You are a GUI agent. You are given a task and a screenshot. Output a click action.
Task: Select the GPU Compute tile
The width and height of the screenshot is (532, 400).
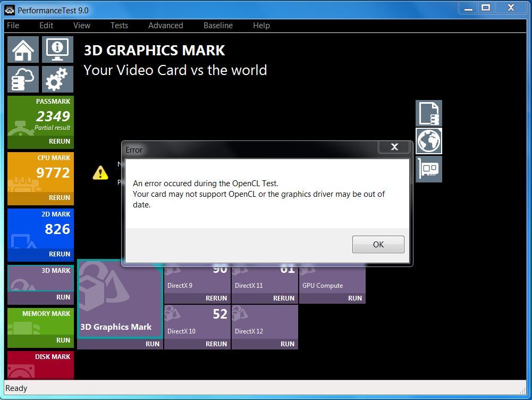pyautogui.click(x=332, y=280)
